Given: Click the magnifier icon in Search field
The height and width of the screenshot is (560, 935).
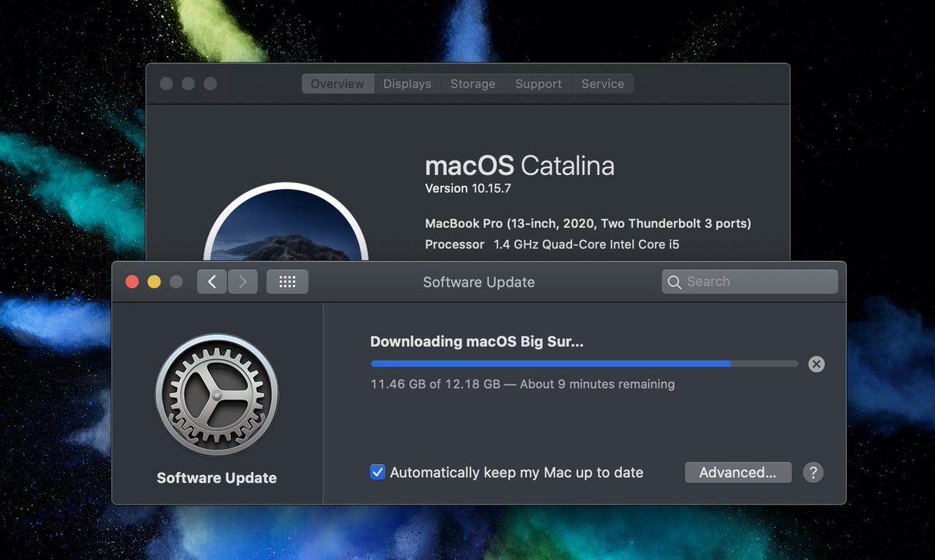Looking at the screenshot, I should [674, 282].
